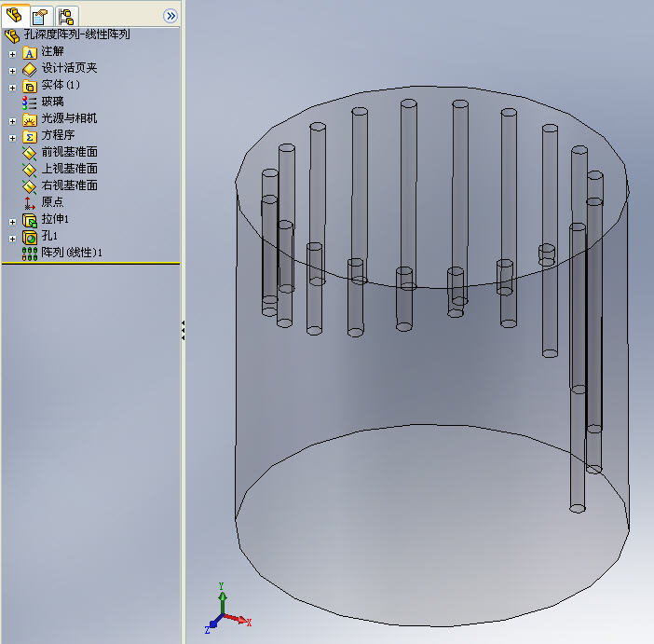Image resolution: width=654 pixels, height=644 pixels.
Task: Click the 光源与相机 lights folder icon
Action: [x=29, y=120]
